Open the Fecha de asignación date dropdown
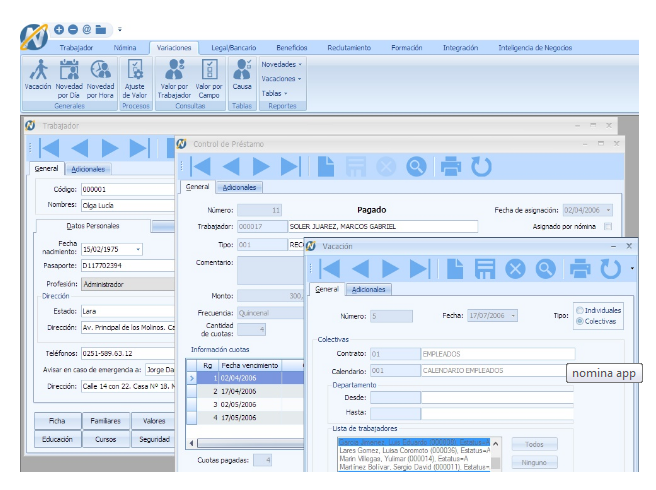 pos(608,210)
